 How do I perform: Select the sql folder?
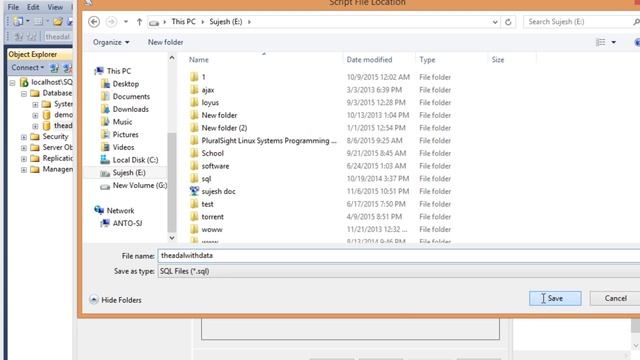[x=206, y=179]
